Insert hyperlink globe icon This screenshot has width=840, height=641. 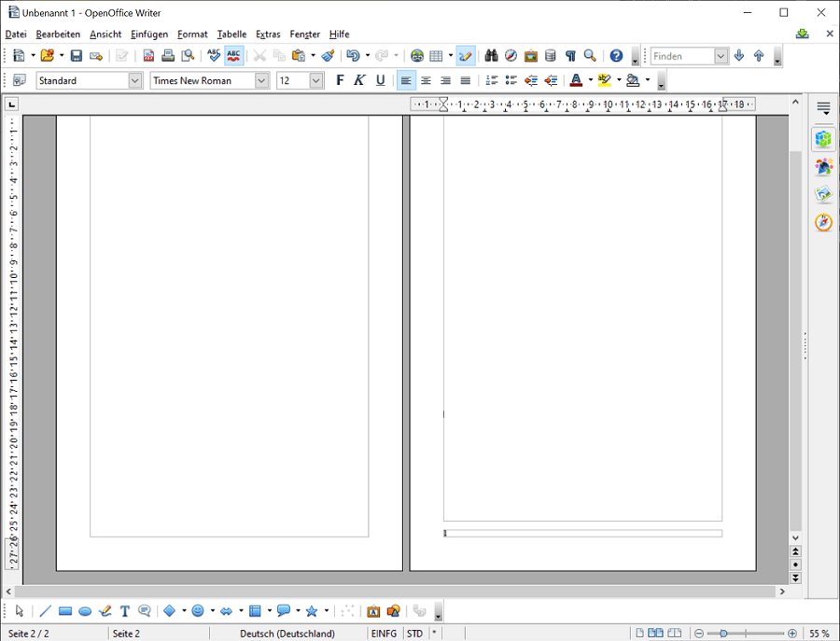(417, 56)
